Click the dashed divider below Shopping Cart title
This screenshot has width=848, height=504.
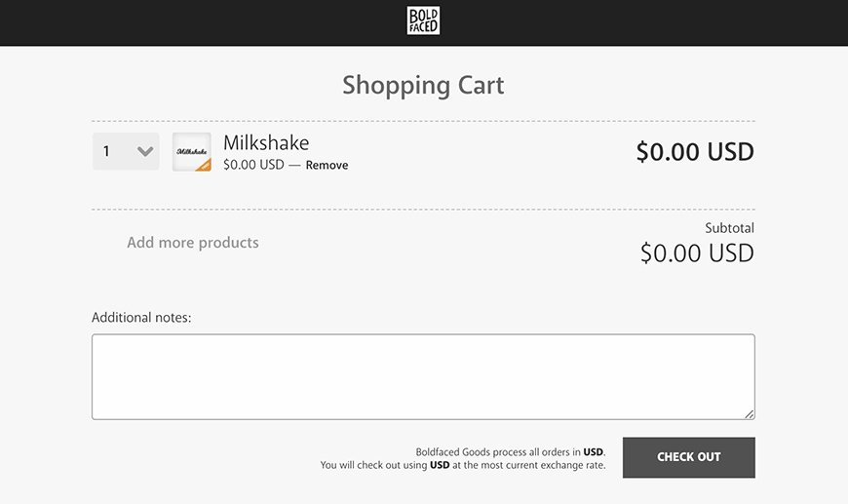423,121
